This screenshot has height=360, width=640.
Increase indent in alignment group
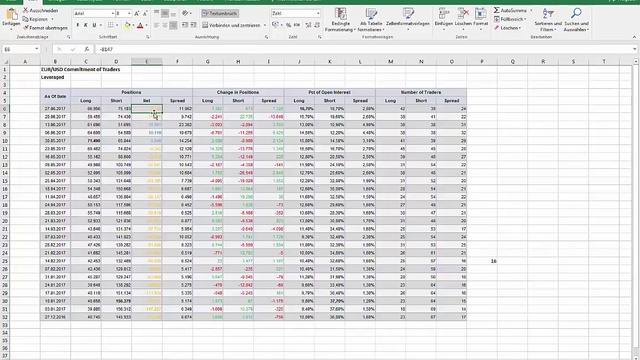point(193,25)
